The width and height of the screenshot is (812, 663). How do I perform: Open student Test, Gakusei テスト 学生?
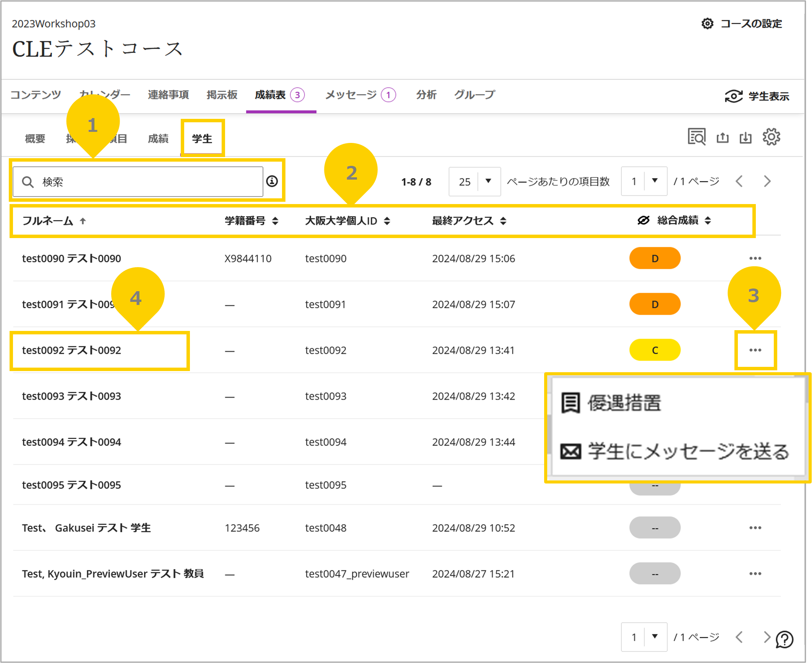tap(86, 528)
